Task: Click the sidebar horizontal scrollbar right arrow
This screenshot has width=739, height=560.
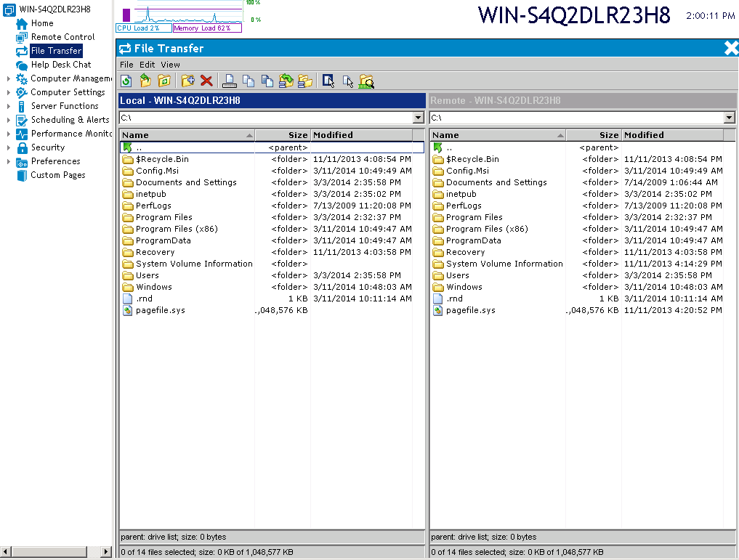Action: coord(106,551)
